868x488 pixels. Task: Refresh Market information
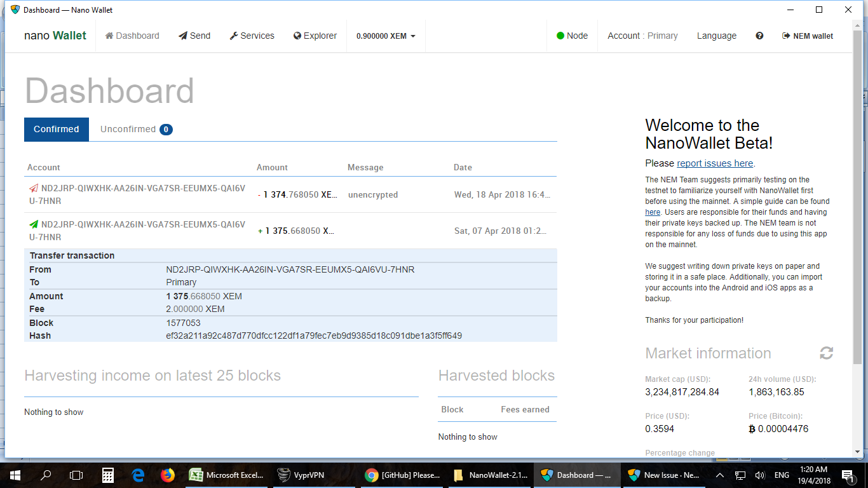coord(826,353)
